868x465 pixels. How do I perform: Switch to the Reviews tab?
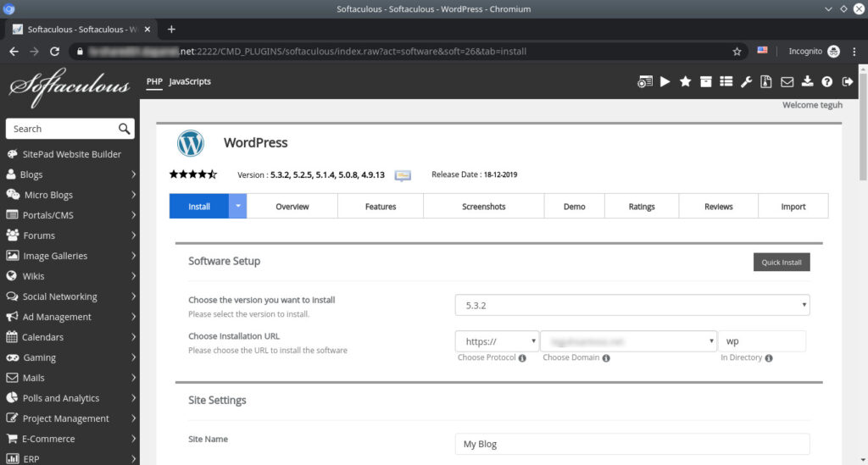pos(719,206)
